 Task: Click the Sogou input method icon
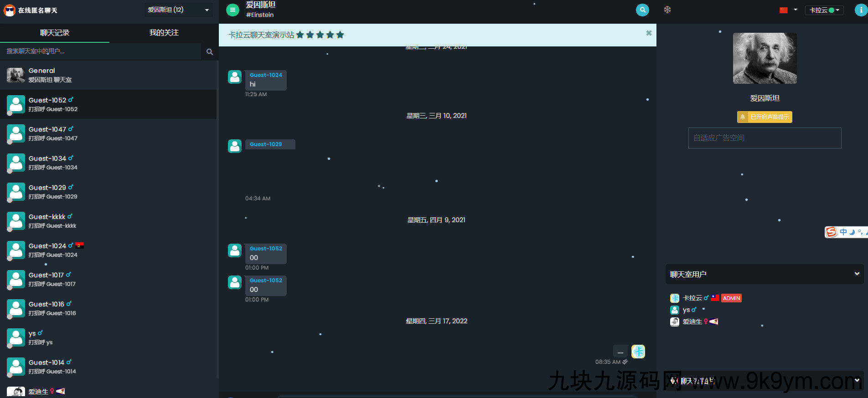832,232
